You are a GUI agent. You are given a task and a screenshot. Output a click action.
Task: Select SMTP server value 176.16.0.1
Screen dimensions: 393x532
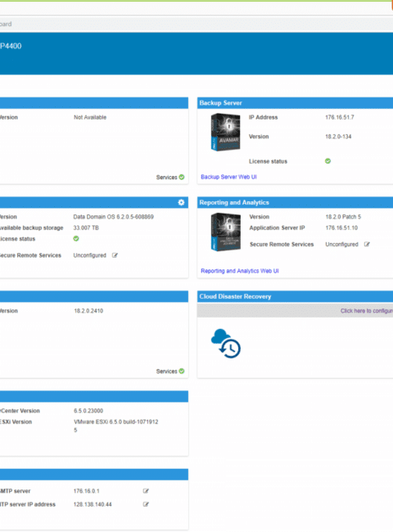point(86,491)
